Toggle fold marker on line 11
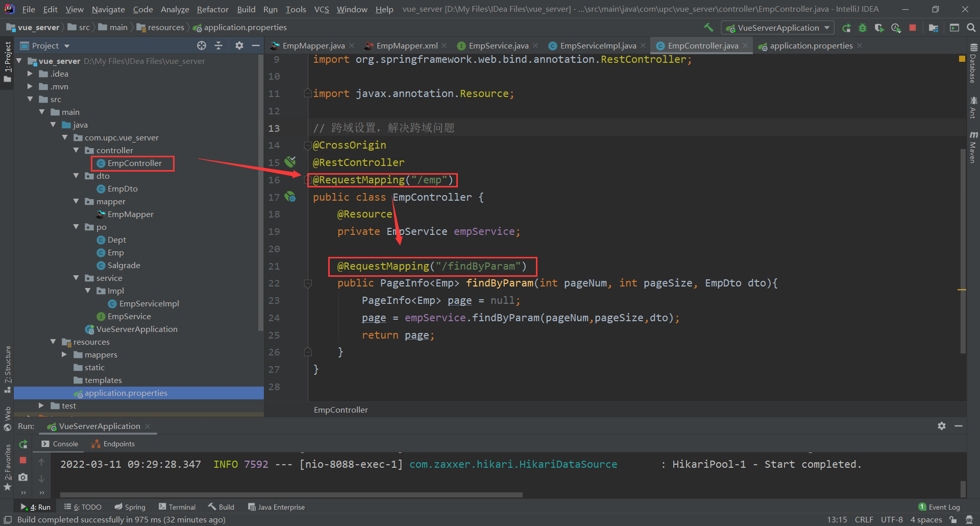The image size is (980, 526). tap(308, 93)
